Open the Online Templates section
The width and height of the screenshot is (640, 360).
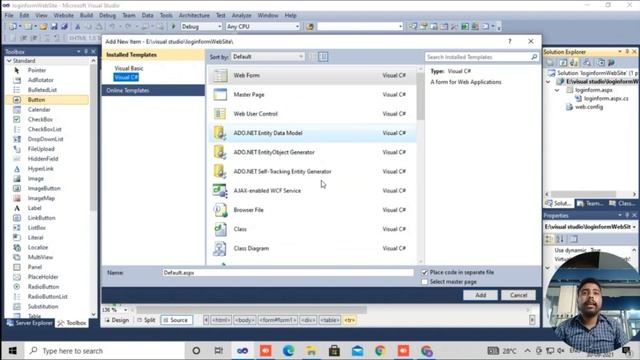[153, 91]
